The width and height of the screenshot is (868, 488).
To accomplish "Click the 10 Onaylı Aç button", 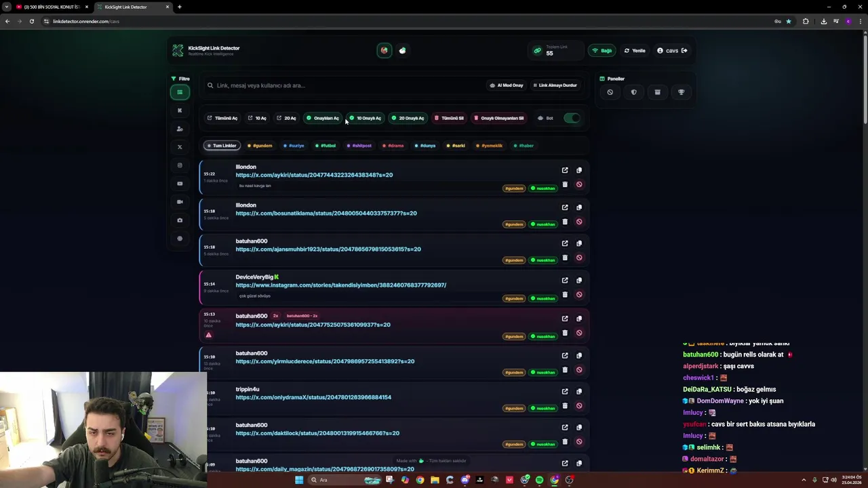I will tap(366, 118).
